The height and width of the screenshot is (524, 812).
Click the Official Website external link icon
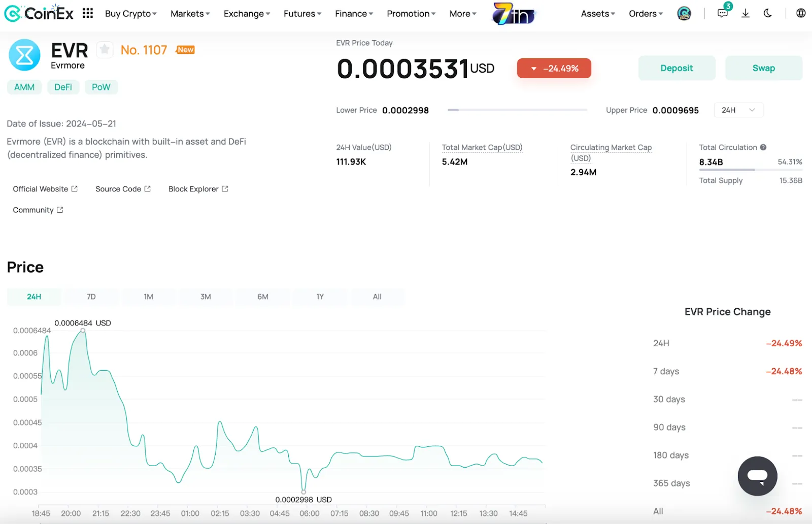coord(75,189)
